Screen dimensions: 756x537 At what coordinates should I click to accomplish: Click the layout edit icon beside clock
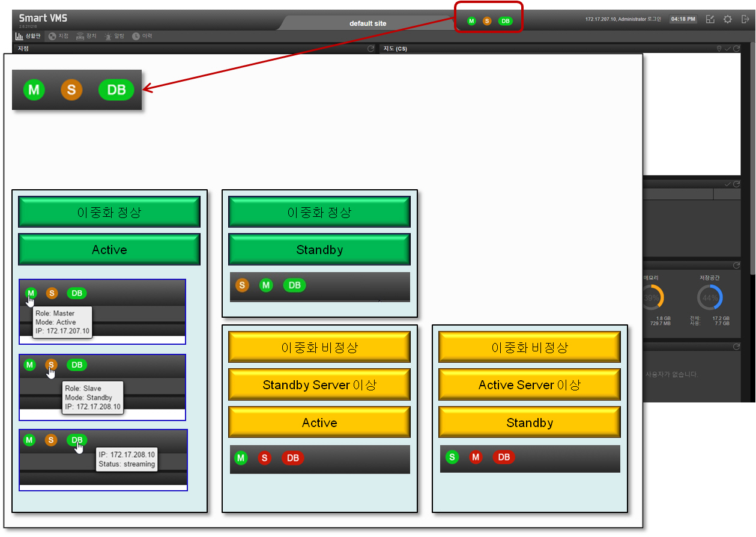pos(710,19)
